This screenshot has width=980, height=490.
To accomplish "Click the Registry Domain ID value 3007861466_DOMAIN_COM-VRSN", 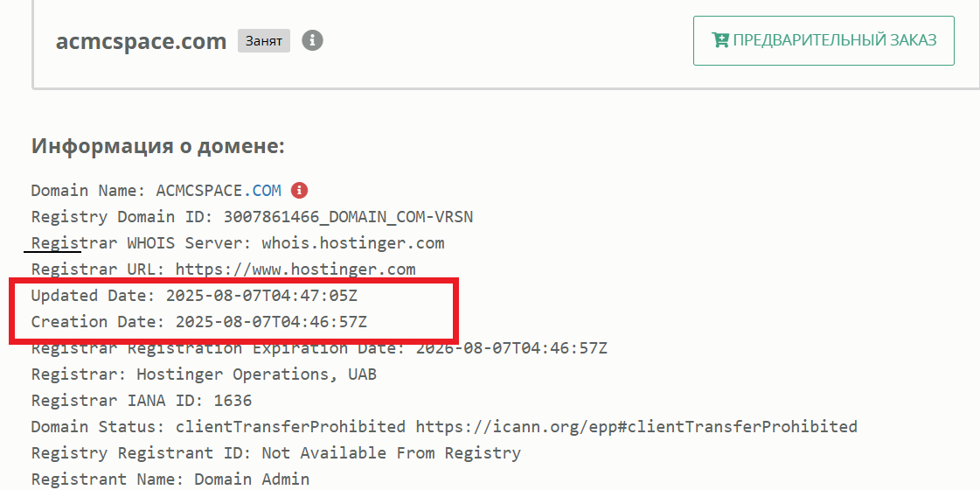I will click(x=348, y=216).
